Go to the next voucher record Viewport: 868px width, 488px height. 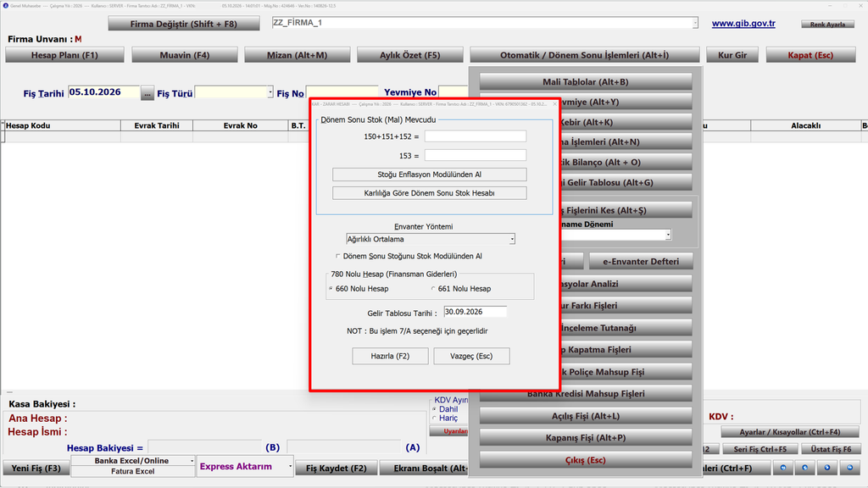(827, 468)
